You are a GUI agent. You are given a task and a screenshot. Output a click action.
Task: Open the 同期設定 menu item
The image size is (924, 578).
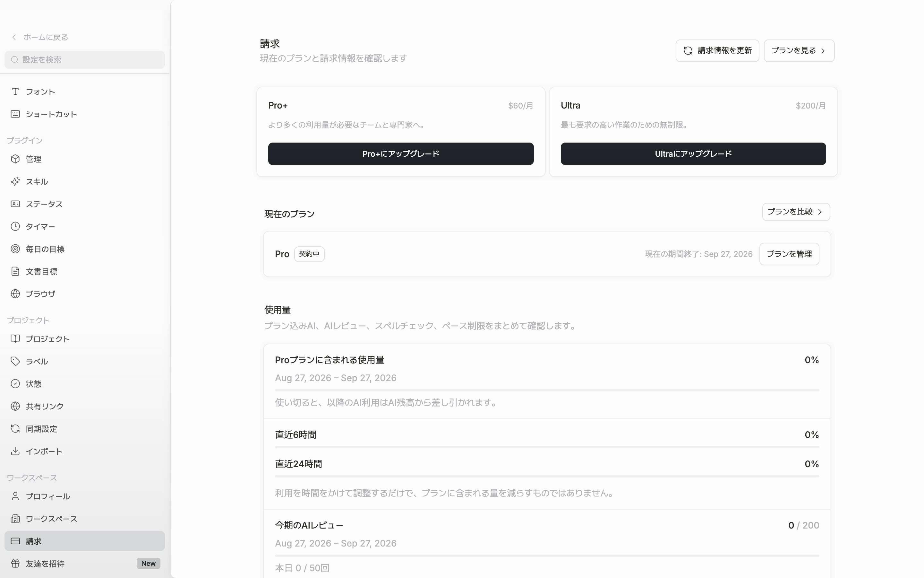click(x=85, y=429)
